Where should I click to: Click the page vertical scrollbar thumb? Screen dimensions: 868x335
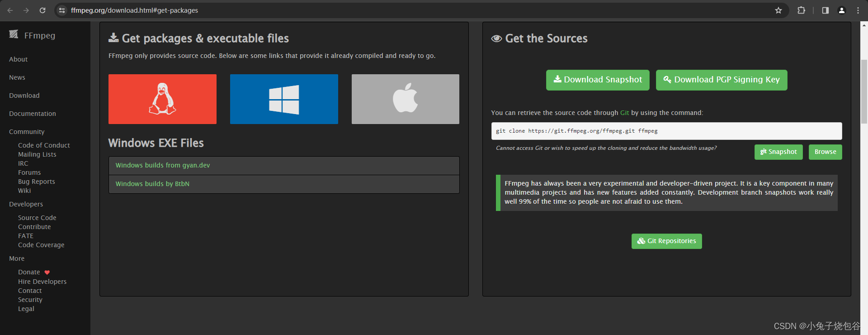tap(864, 91)
